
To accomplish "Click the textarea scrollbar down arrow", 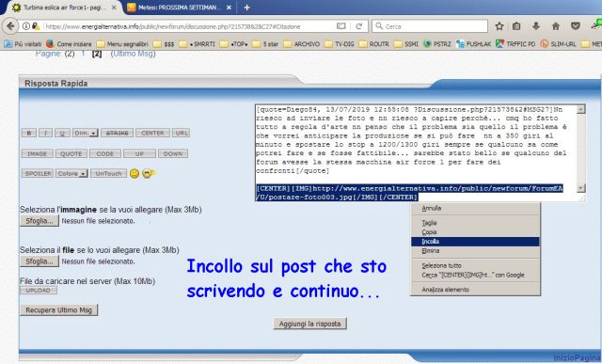I will [581, 188].
